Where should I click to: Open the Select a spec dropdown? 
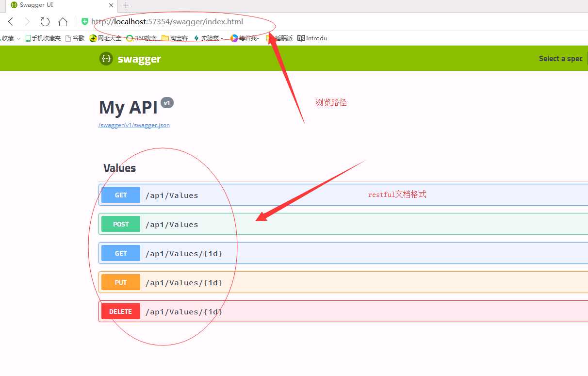(561, 58)
